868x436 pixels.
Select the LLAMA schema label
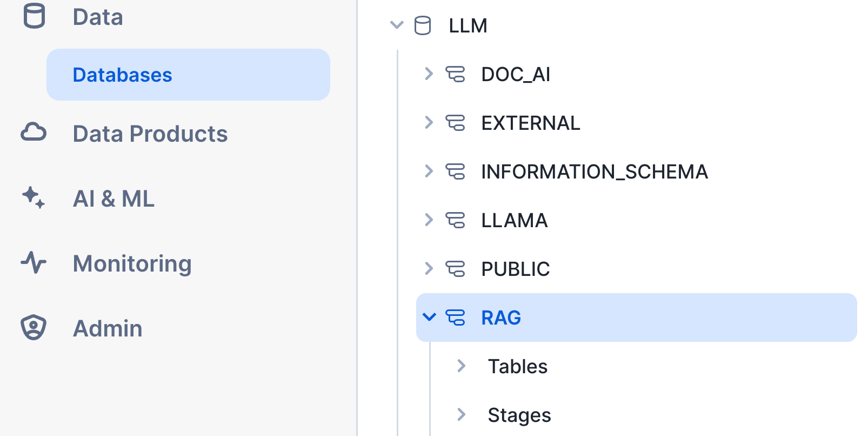coord(515,220)
